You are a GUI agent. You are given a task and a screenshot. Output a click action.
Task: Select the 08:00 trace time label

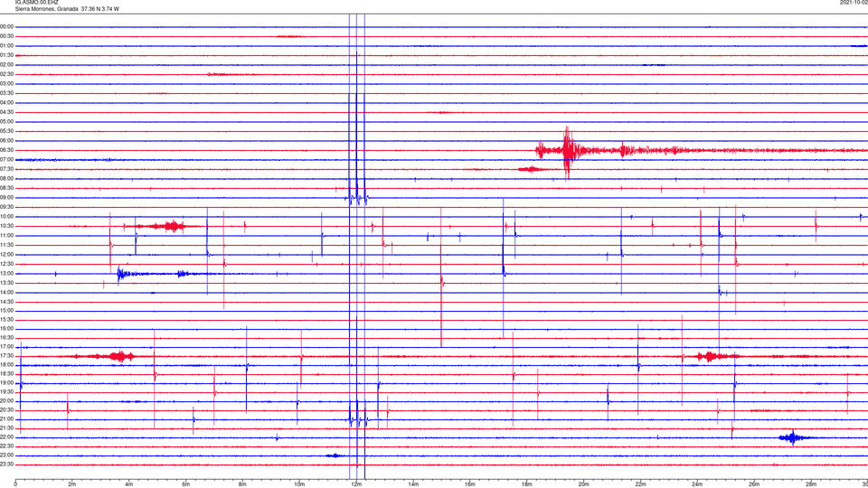(x=7, y=179)
